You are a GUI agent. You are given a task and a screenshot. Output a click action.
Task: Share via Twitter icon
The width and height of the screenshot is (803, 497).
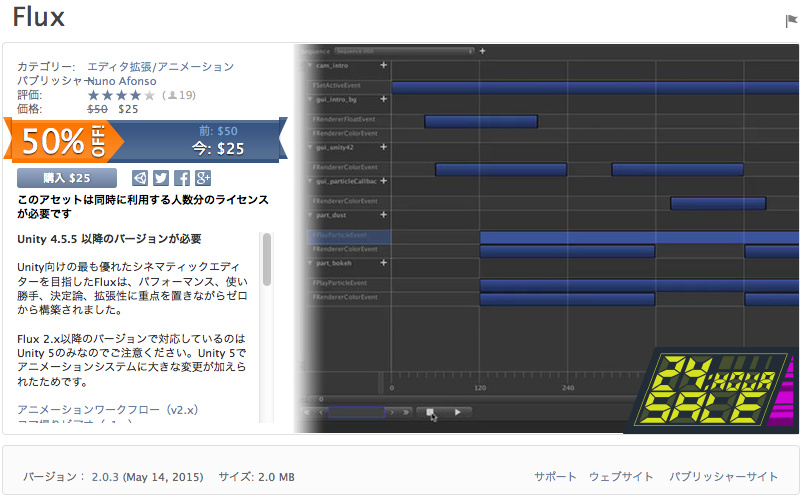[x=161, y=178]
